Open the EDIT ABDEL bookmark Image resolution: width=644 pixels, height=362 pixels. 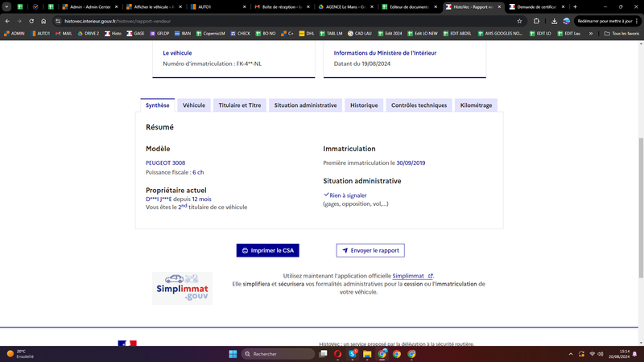coord(457,33)
